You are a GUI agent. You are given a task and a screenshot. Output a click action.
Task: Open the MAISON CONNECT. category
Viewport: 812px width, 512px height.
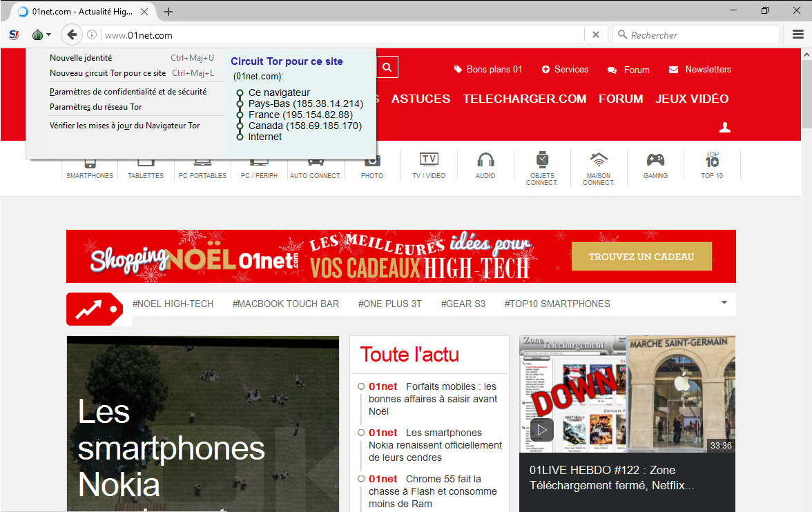click(x=599, y=169)
